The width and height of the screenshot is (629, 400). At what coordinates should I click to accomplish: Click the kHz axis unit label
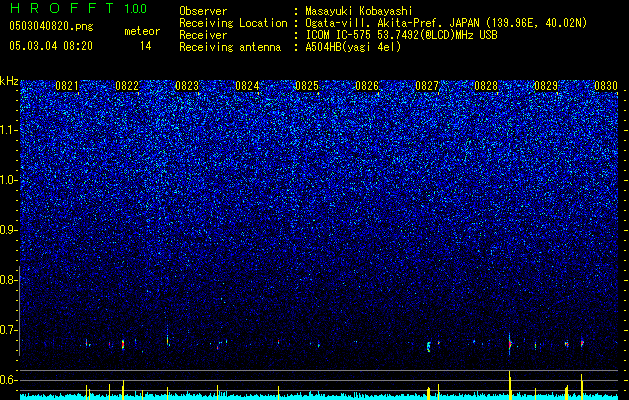coord(9,82)
